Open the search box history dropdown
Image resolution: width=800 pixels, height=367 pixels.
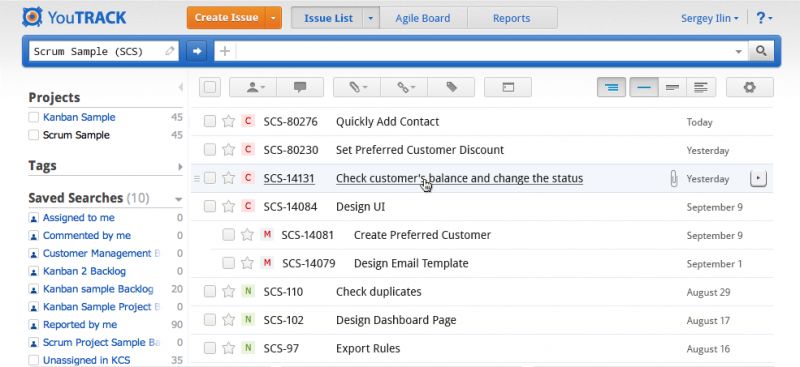click(738, 52)
